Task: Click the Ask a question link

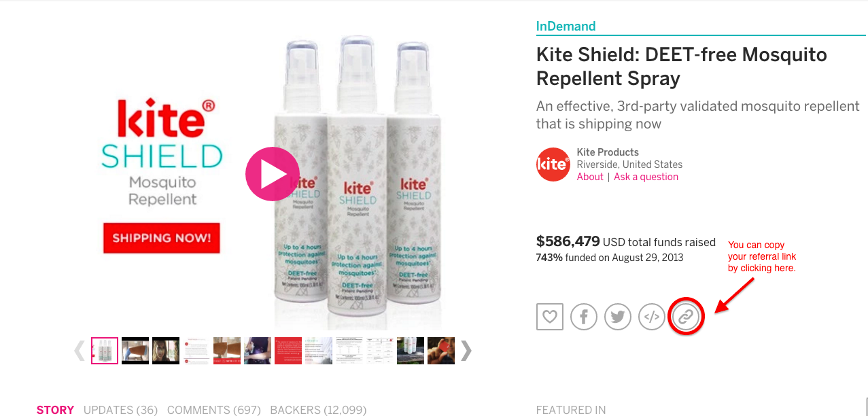Action: click(x=646, y=177)
